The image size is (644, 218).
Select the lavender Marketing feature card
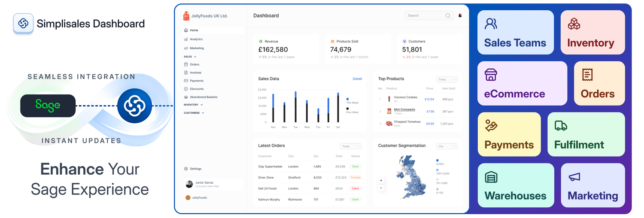(593, 185)
